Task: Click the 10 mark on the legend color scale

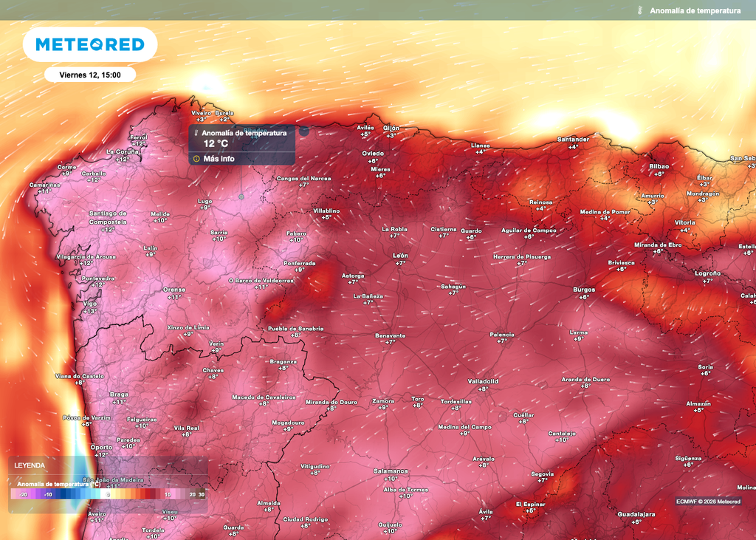Action: (x=168, y=494)
